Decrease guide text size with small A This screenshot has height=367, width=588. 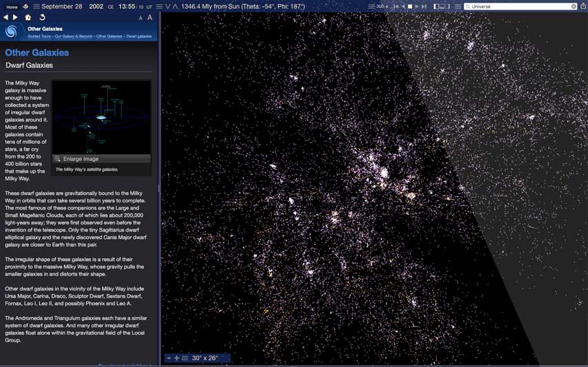[x=141, y=18]
